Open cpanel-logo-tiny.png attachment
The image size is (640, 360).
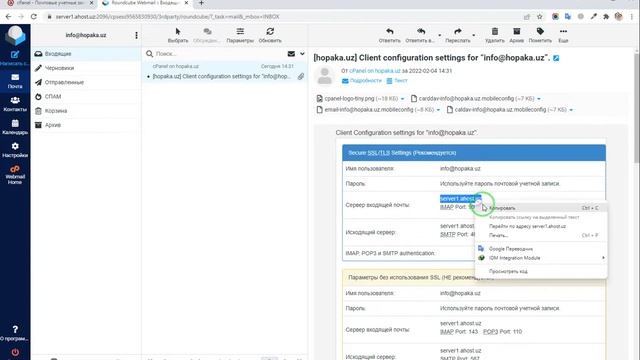(357, 98)
